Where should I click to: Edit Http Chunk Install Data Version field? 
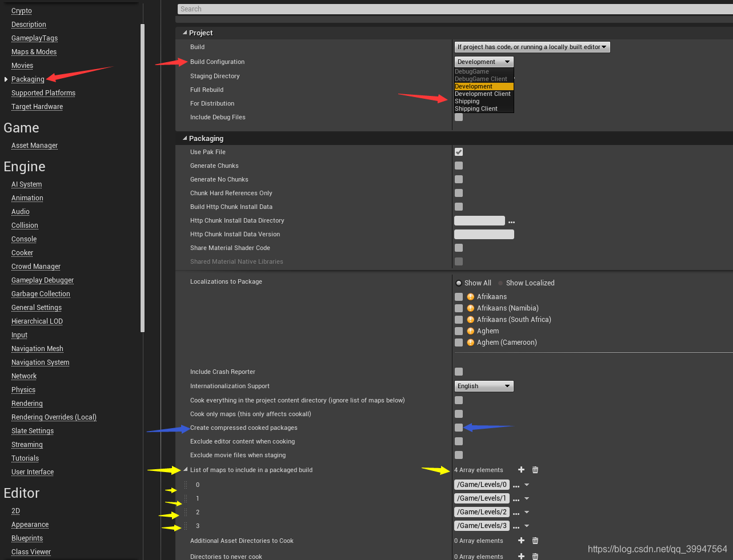tap(484, 234)
